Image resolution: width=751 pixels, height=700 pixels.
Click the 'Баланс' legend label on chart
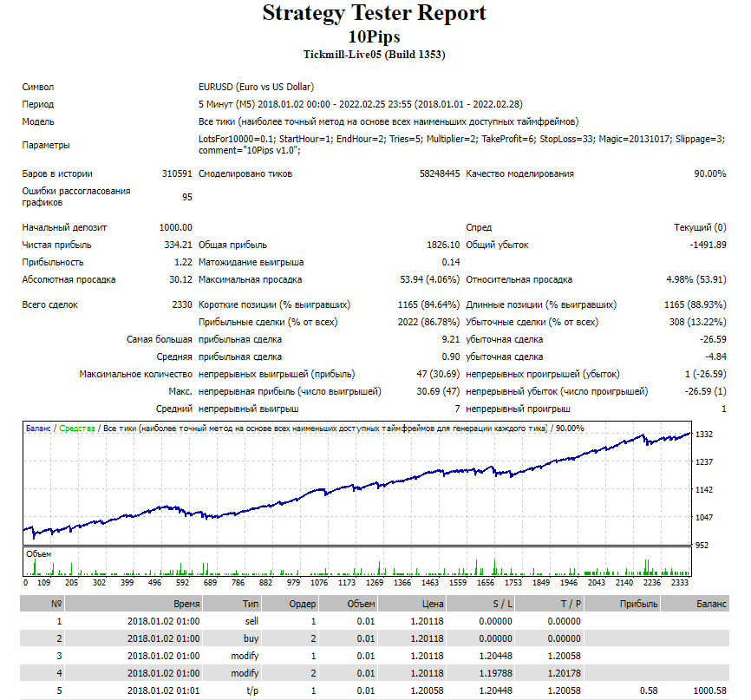(37, 429)
